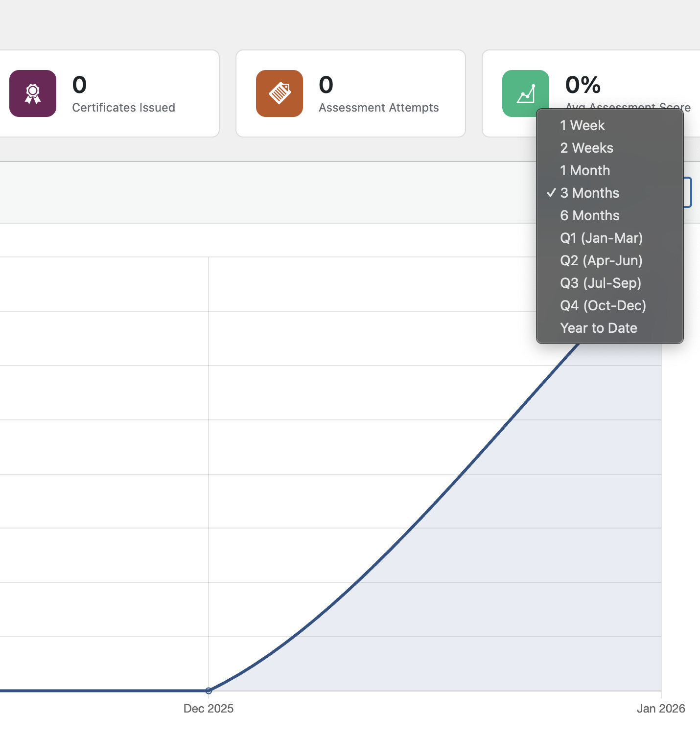The width and height of the screenshot is (700, 737).
Task: Select Q2 (Apr-Jun) quarter option
Action: pos(601,261)
